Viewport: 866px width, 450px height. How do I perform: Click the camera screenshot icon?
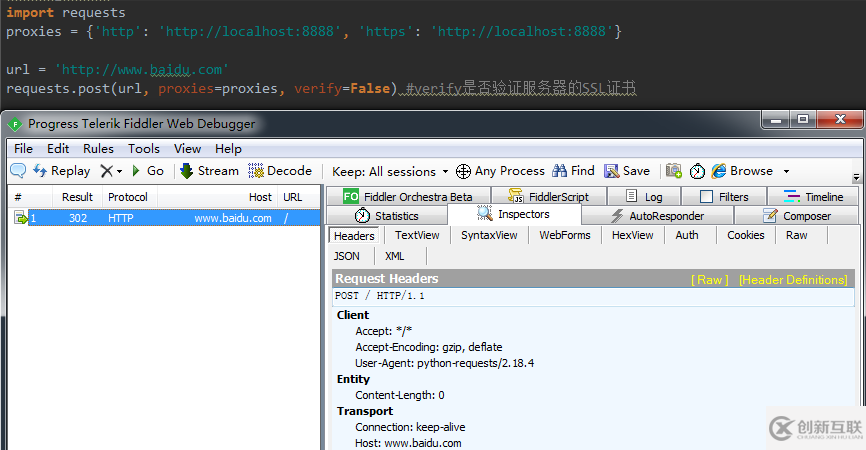coord(674,171)
